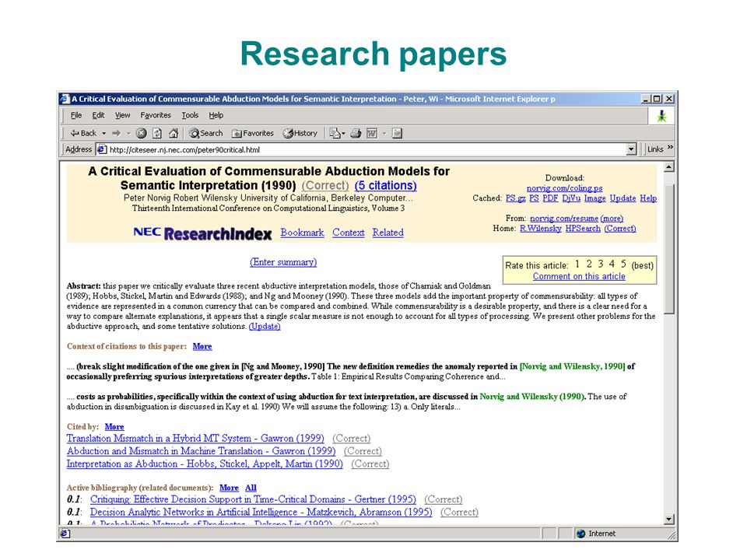Open norvig.com/resume From link
Image resolution: width=747 pixels, height=560 pixels.
tap(564, 218)
